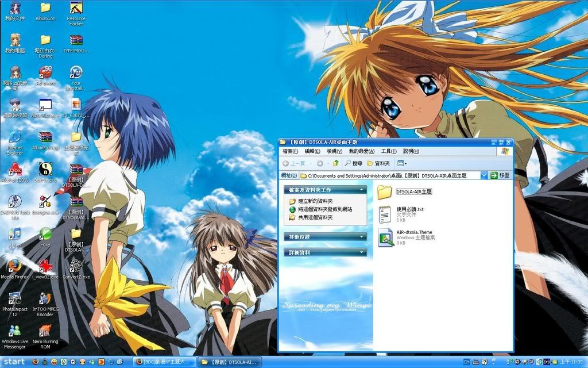Open the DTSOLA-AIR主題 folder
The width and height of the screenshot is (588, 368).
[404, 192]
